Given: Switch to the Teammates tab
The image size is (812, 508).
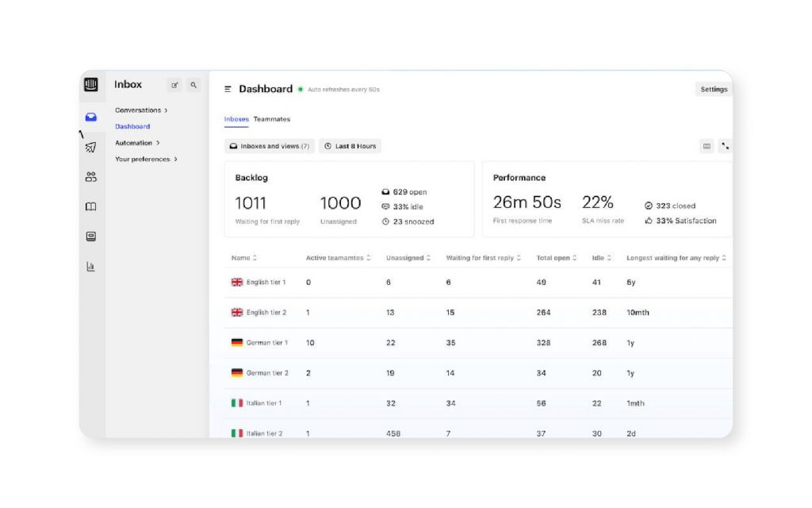Looking at the screenshot, I should 272,119.
